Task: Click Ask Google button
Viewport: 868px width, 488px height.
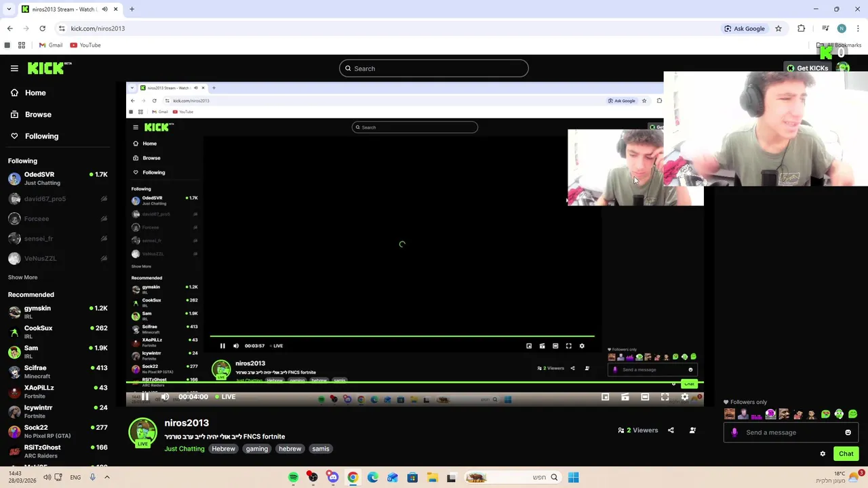Action: pyautogui.click(x=745, y=28)
